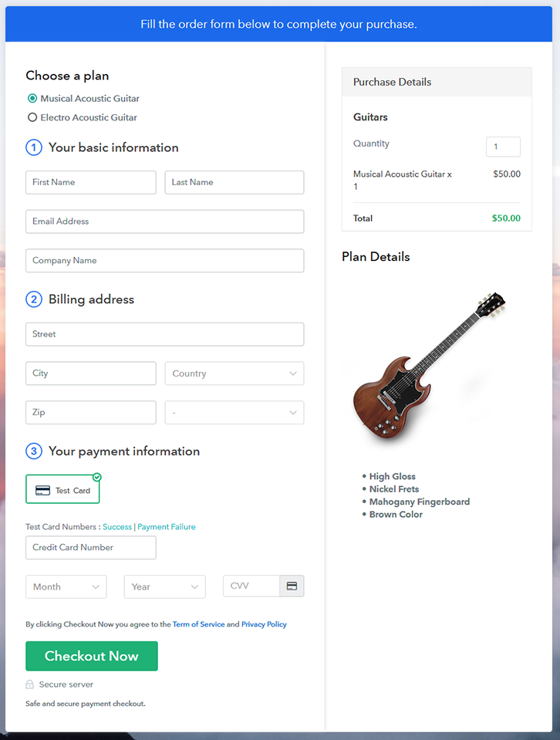Expand the Year dropdown
Viewport: 560px width, 740px height.
point(164,586)
